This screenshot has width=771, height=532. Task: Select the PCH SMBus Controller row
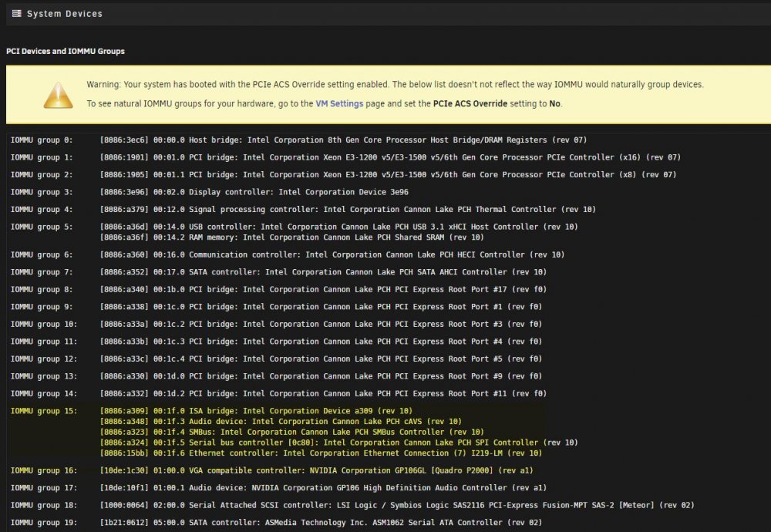tap(292, 433)
